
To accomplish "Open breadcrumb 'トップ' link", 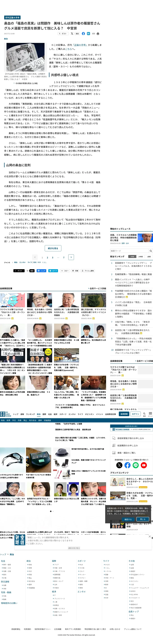I will pos(3,554).
